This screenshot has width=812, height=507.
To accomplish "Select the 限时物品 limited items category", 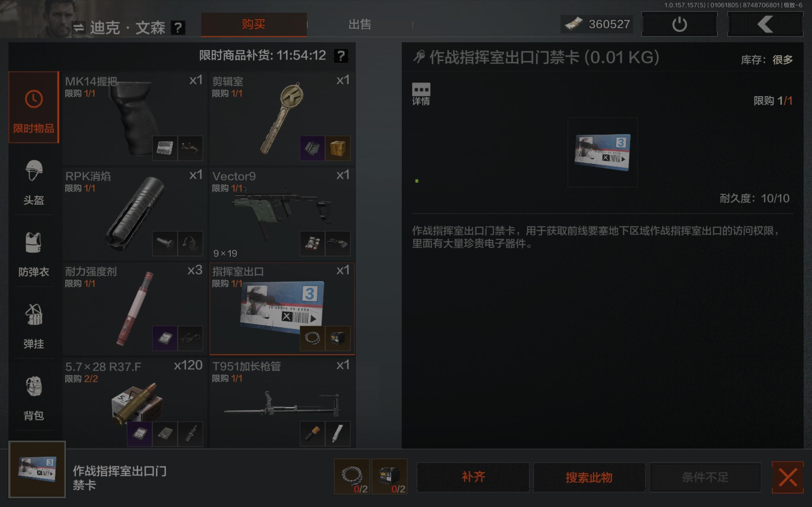I will point(34,107).
